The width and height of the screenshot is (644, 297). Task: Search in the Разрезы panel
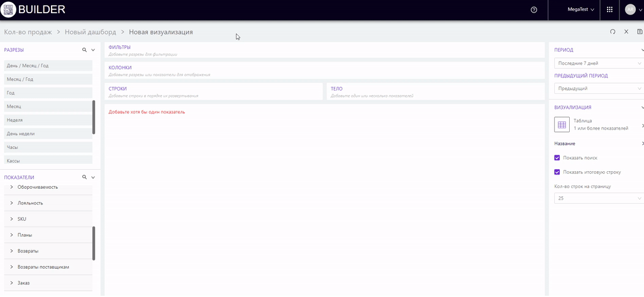[x=84, y=50]
